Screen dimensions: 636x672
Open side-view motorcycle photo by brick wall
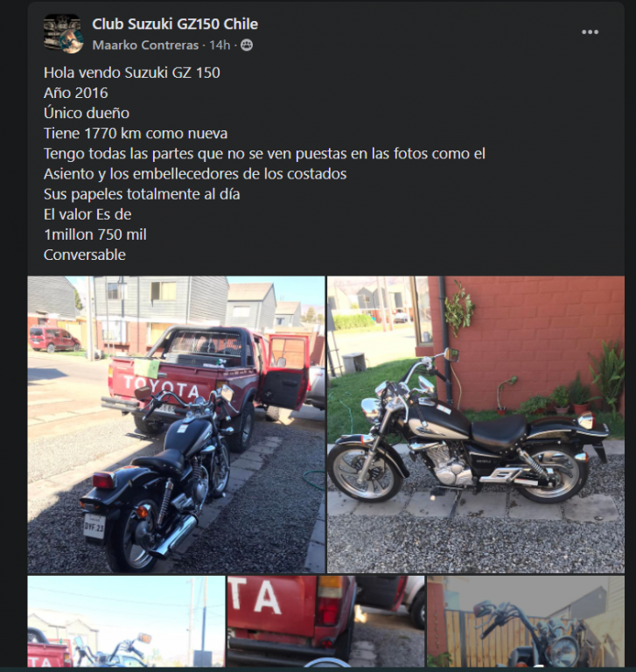pos(476,424)
